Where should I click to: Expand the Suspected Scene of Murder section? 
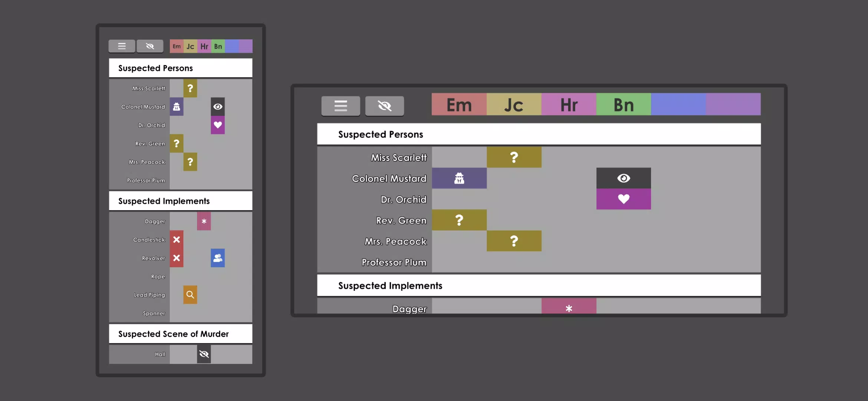click(x=173, y=333)
